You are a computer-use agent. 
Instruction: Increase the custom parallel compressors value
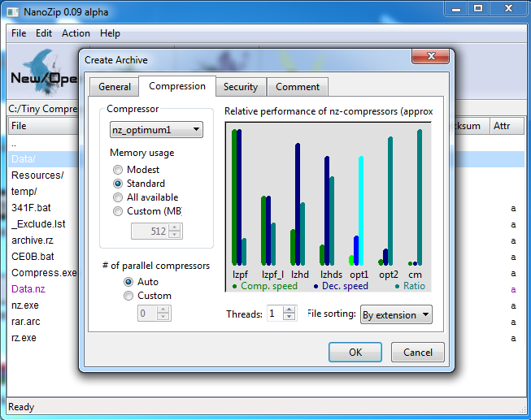pos(163,310)
